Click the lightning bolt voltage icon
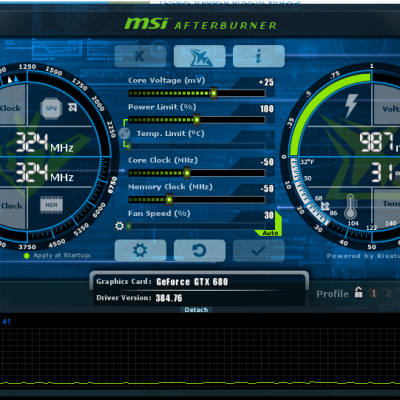 click(x=351, y=106)
